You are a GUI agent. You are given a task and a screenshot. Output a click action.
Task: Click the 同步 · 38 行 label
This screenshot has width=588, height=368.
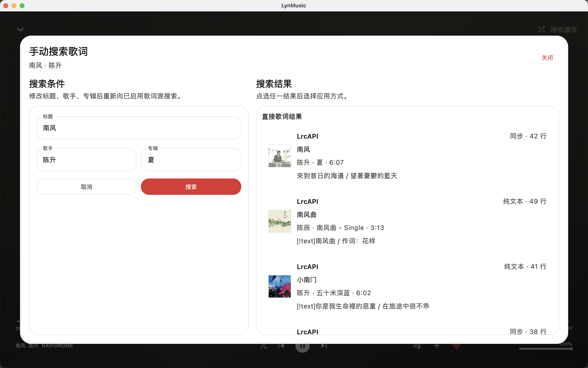pyautogui.click(x=528, y=331)
